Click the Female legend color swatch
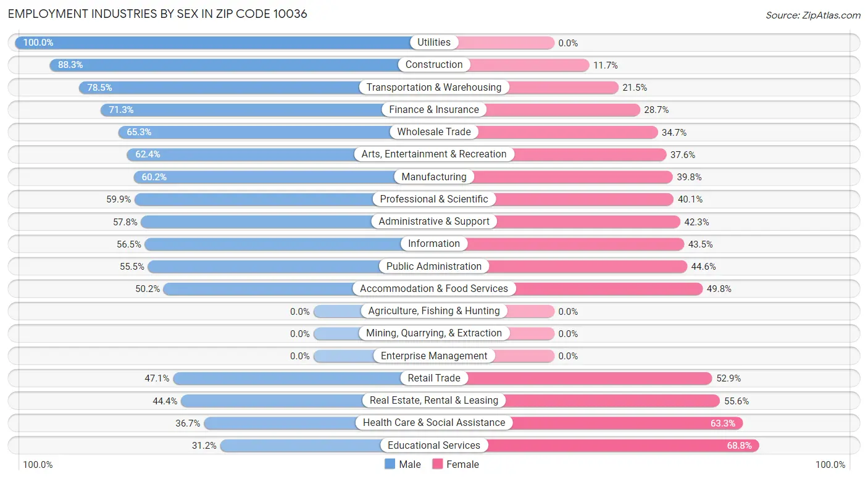The height and width of the screenshot is (479, 868). (x=438, y=464)
